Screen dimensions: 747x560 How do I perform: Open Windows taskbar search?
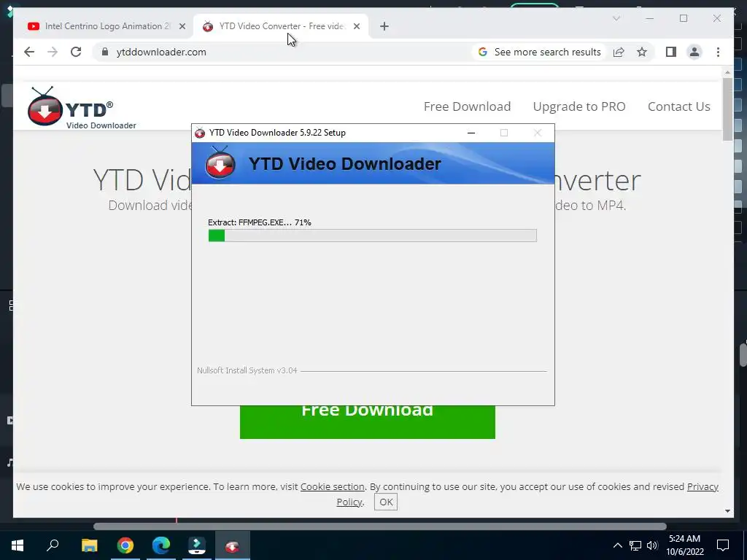(x=53, y=545)
